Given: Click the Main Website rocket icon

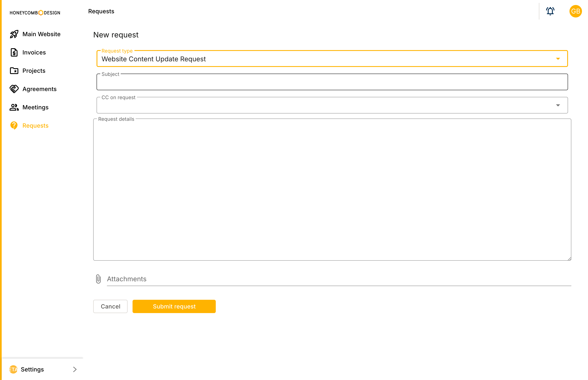Looking at the screenshot, I should pos(14,34).
